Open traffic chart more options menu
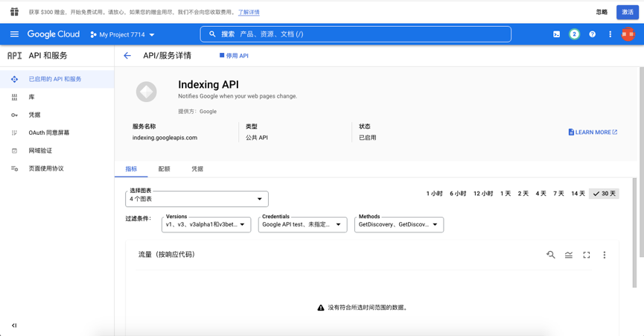 pyautogui.click(x=604, y=255)
